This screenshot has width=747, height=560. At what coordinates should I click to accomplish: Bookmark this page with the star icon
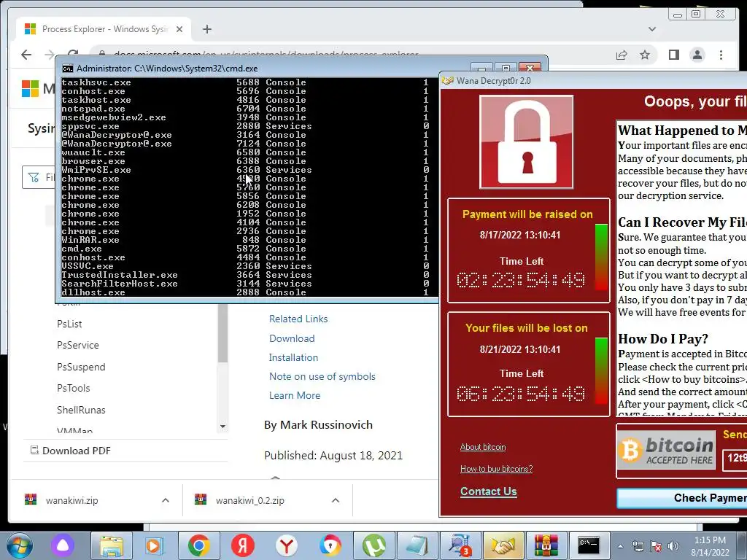645,55
